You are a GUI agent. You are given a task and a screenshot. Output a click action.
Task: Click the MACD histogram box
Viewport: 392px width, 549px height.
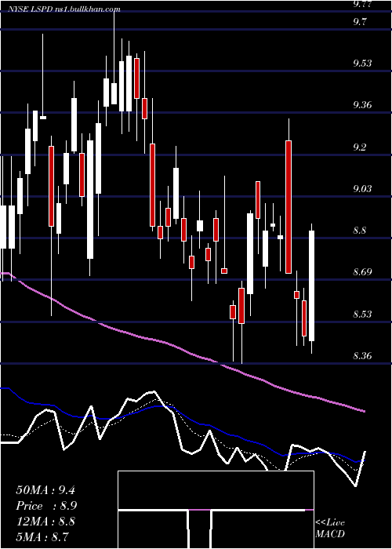coord(216,510)
